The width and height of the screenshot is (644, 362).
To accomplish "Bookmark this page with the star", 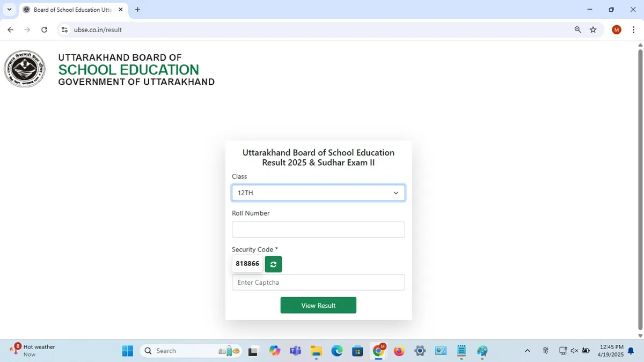I will [593, 30].
